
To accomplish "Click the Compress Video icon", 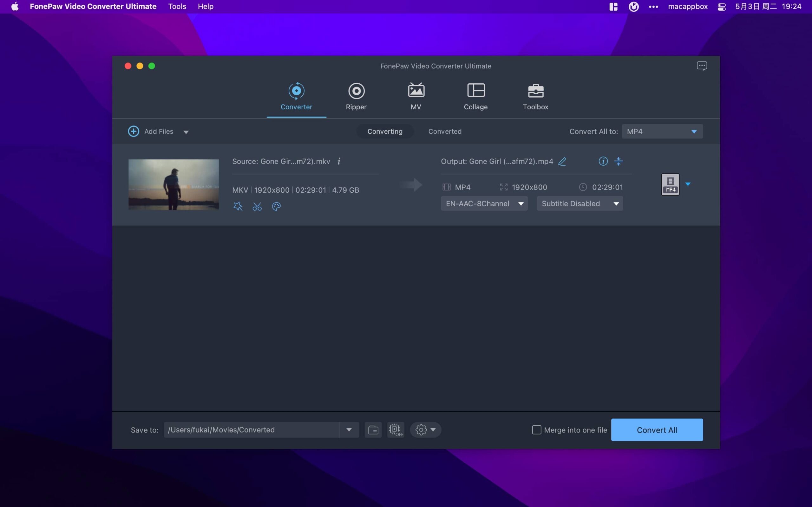I will [619, 161].
